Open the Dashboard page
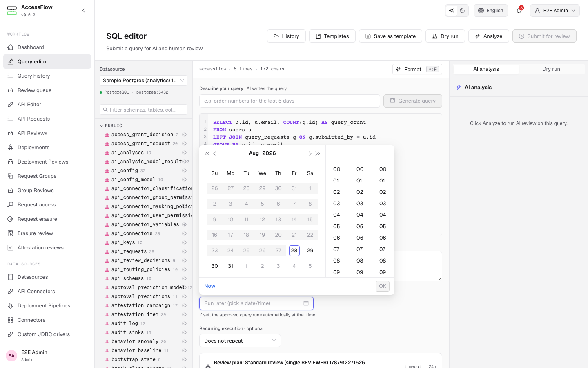 pos(47,47)
